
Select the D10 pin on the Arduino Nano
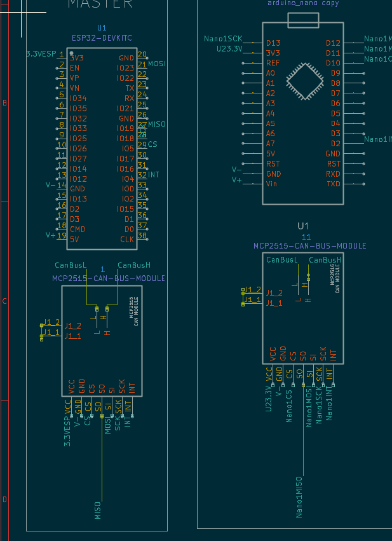click(333, 63)
